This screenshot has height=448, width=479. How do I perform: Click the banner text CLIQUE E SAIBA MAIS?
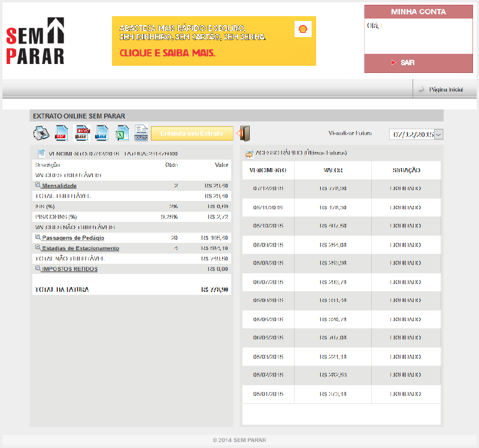[168, 53]
